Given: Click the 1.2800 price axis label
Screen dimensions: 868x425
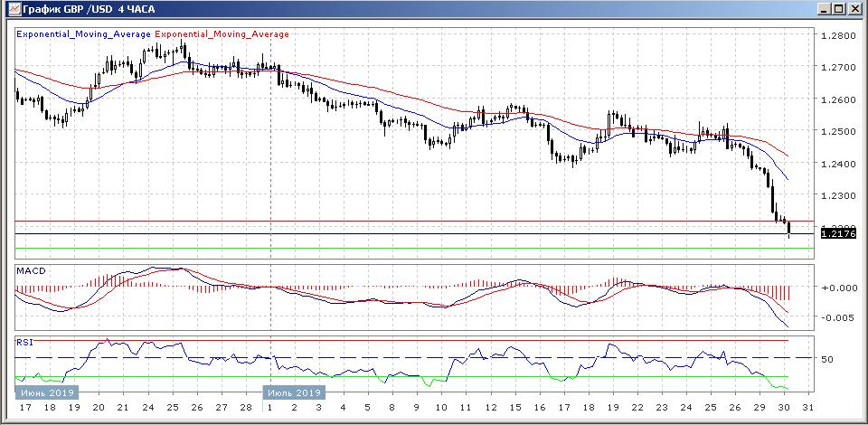Looking at the screenshot, I should (x=838, y=35).
